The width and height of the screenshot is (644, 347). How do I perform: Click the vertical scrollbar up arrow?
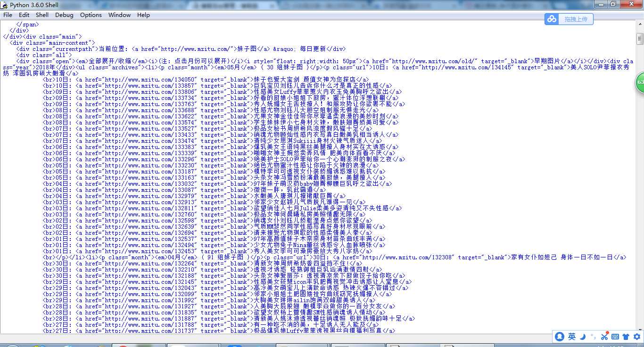click(x=640, y=25)
